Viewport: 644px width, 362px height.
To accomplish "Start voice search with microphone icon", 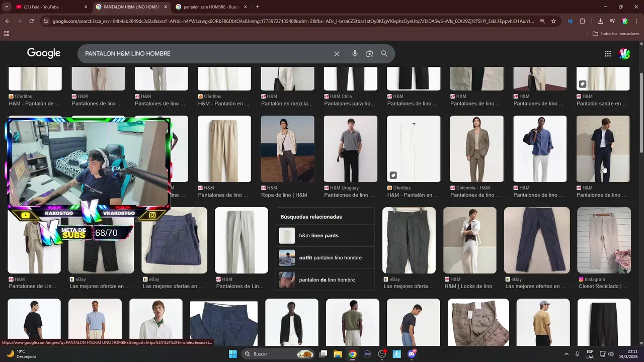I will (x=355, y=54).
